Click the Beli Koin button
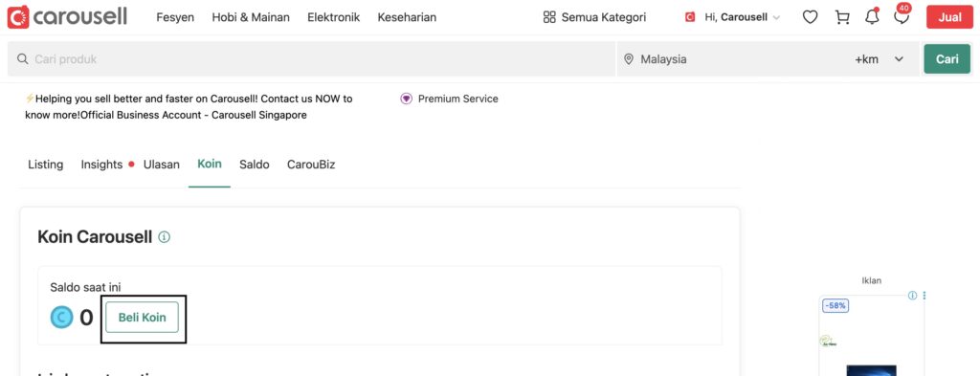This screenshot has height=376, width=980. point(142,318)
